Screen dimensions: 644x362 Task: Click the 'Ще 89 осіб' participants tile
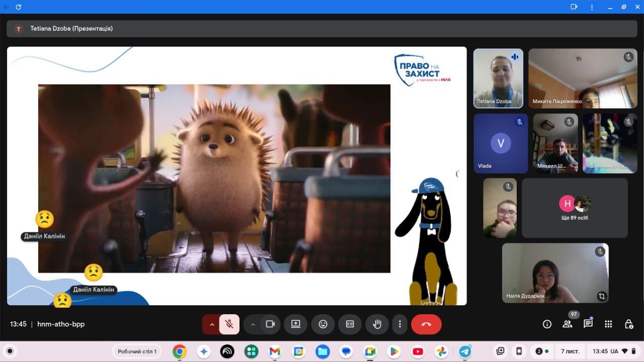[x=575, y=208]
